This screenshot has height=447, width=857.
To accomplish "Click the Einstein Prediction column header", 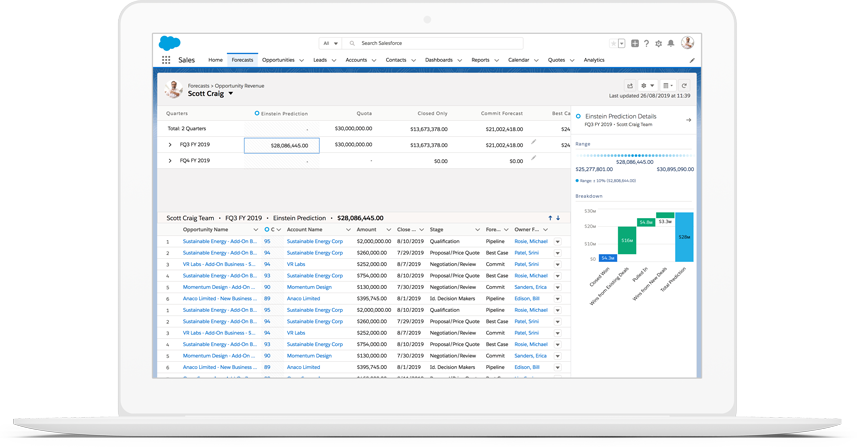I will pos(284,114).
